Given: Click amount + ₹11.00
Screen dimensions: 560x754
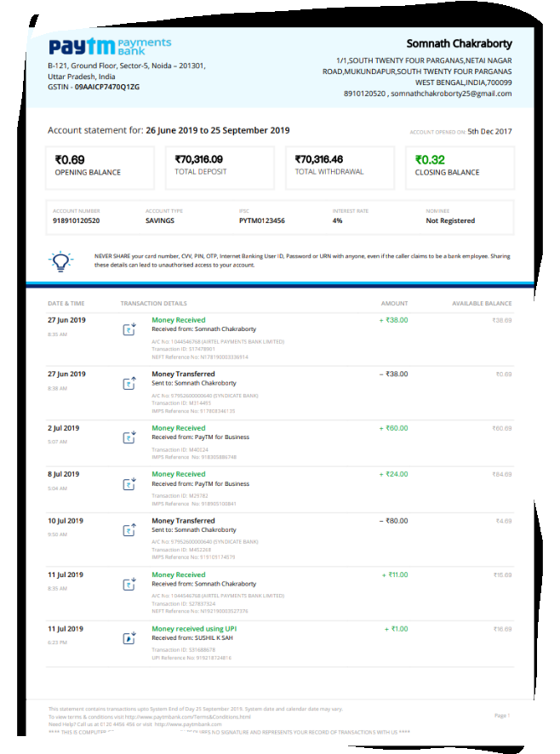Looking at the screenshot, I should click(x=395, y=574).
